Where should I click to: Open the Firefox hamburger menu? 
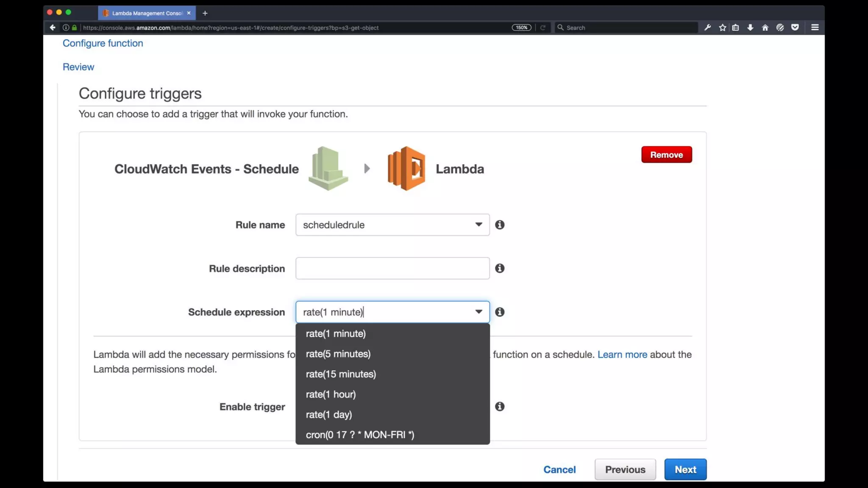coord(815,28)
